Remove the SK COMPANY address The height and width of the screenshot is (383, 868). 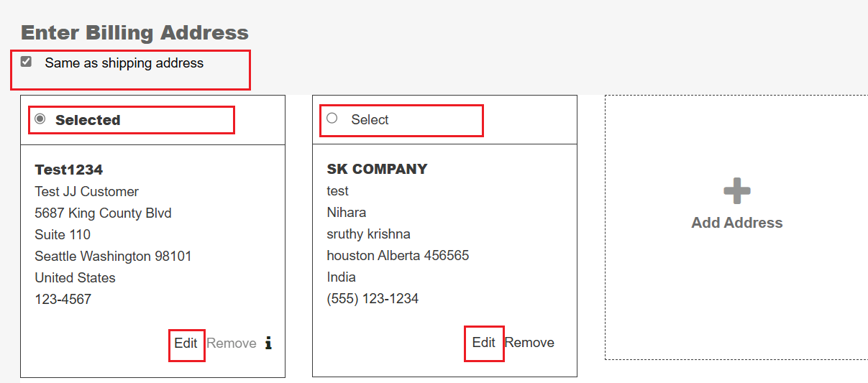[529, 343]
